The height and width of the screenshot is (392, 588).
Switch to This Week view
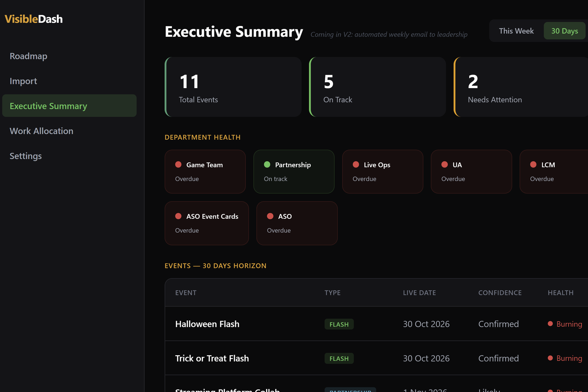516,31
